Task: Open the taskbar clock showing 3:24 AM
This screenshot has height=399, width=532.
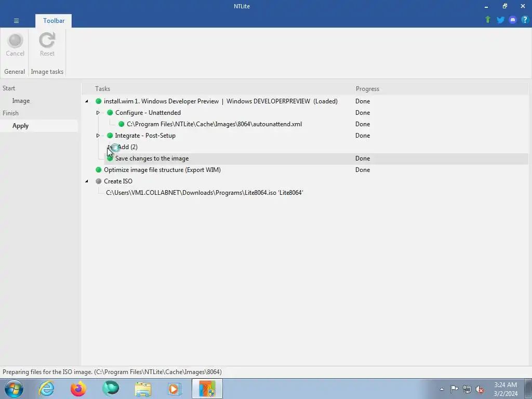Action: click(x=506, y=389)
